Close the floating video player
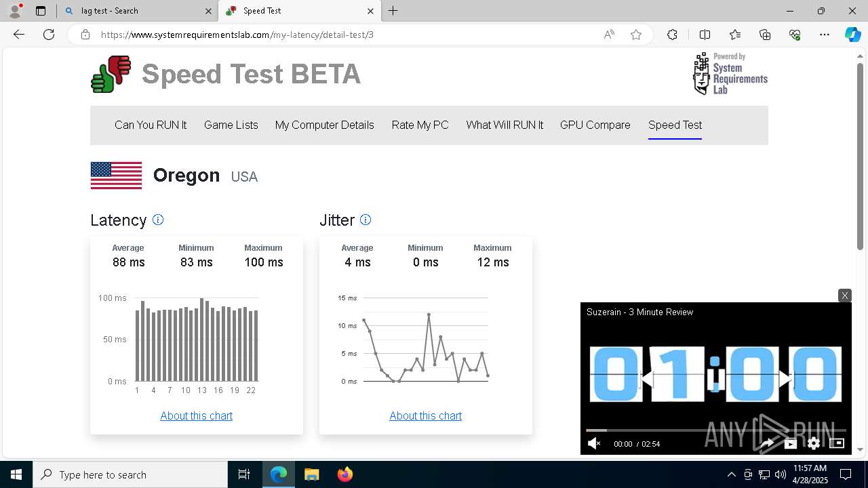868x488 pixels. pyautogui.click(x=844, y=296)
